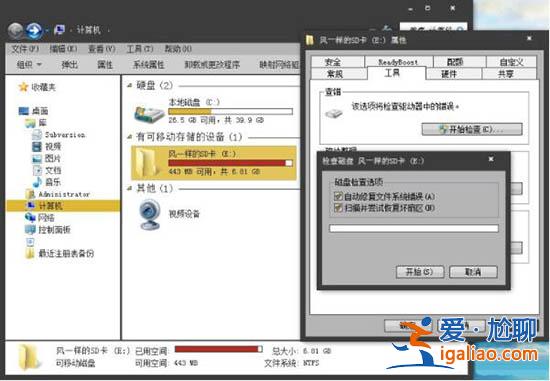Open the File (文件) menu
The width and height of the screenshot is (550, 381).
click(25, 49)
